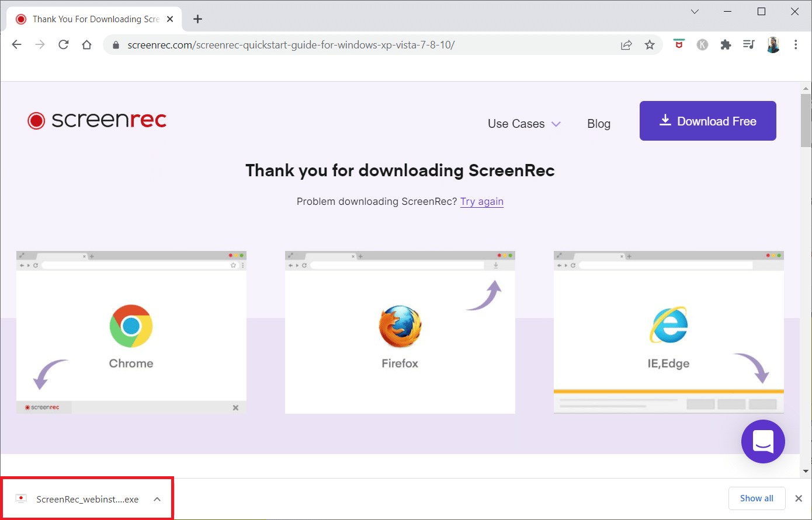Click the Download Free button
This screenshot has height=520, width=812.
(x=708, y=121)
